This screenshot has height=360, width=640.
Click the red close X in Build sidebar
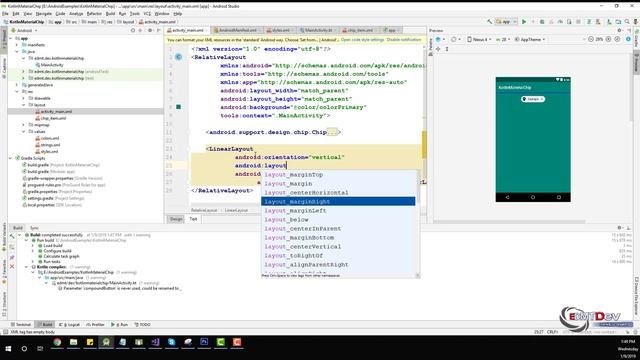(12, 267)
